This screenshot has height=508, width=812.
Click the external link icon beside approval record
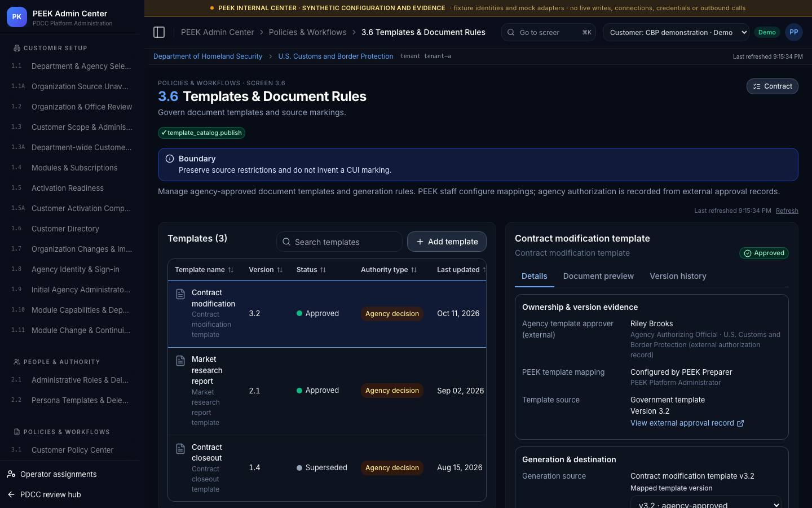click(x=740, y=423)
